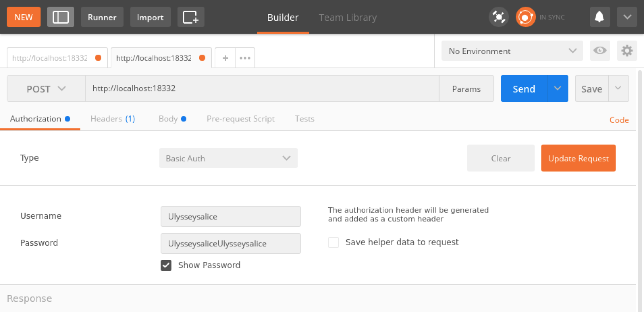Open the No Environment dropdown
644x312 pixels.
[512, 51]
